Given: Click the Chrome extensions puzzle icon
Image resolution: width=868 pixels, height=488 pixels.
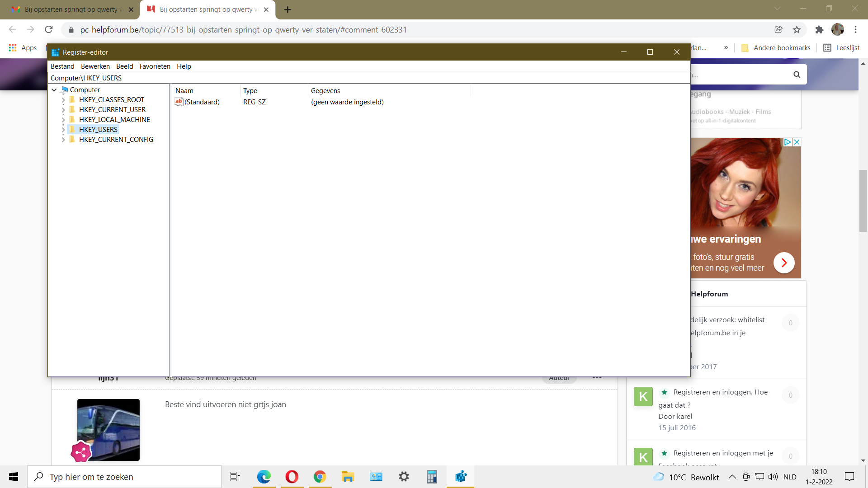Looking at the screenshot, I should 819,30.
